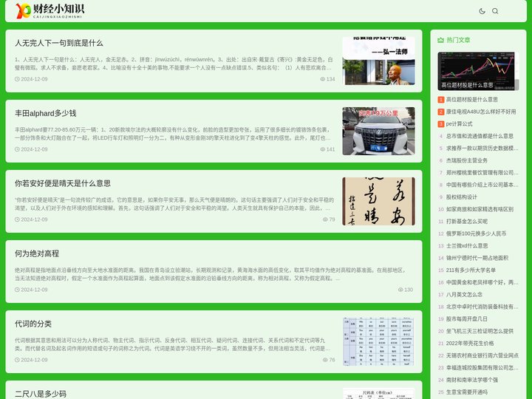Open hot article 股市每周开盘几日
The height and width of the screenshot is (399, 532).
(466, 319)
